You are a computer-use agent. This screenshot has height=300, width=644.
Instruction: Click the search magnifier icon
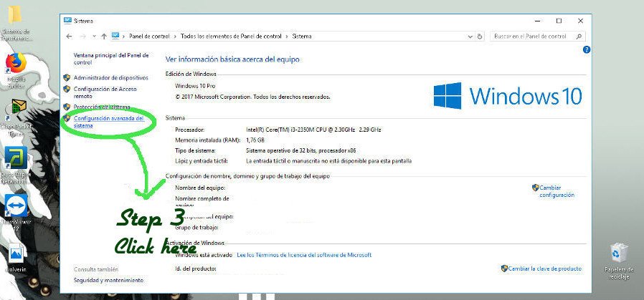pos(579,36)
